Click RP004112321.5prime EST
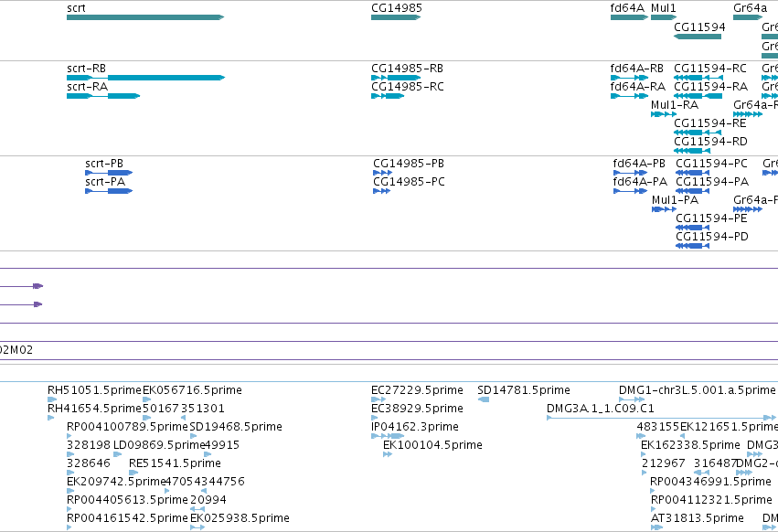Screen dimensions: 778x532 point(653,510)
